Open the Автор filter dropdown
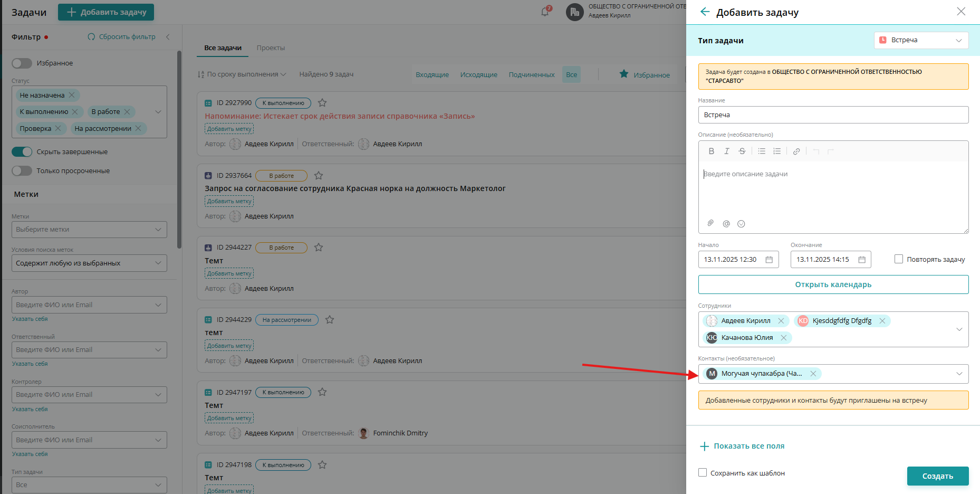Image resolution: width=980 pixels, height=494 pixels. (x=89, y=305)
